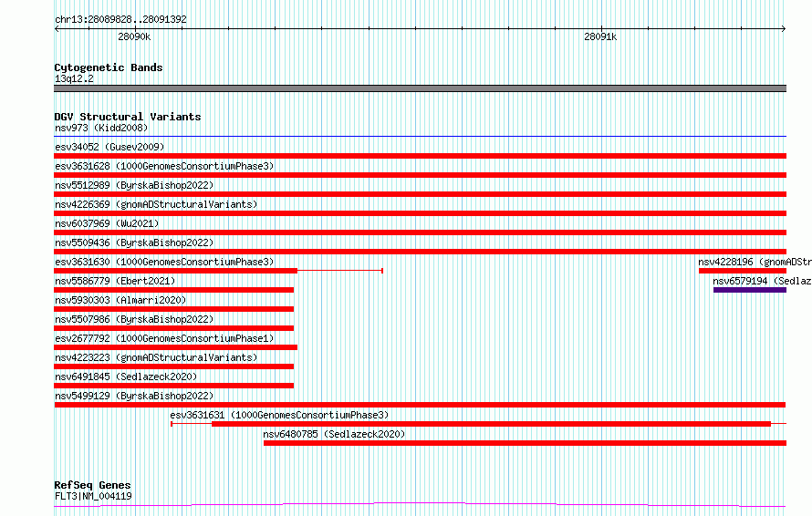Open esv2677792 (1000GenomesConsortiumPhase1) label
This screenshot has height=516, width=812.
click(164, 338)
